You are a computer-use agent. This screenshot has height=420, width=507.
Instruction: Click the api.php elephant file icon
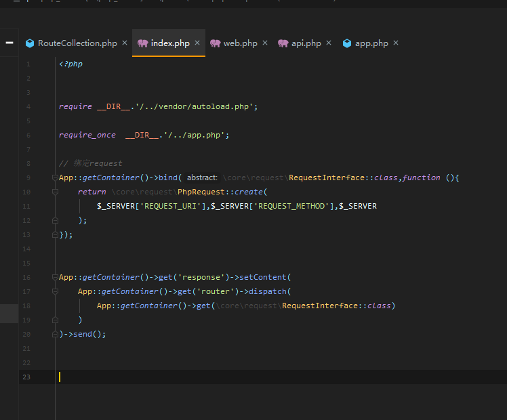tap(283, 43)
